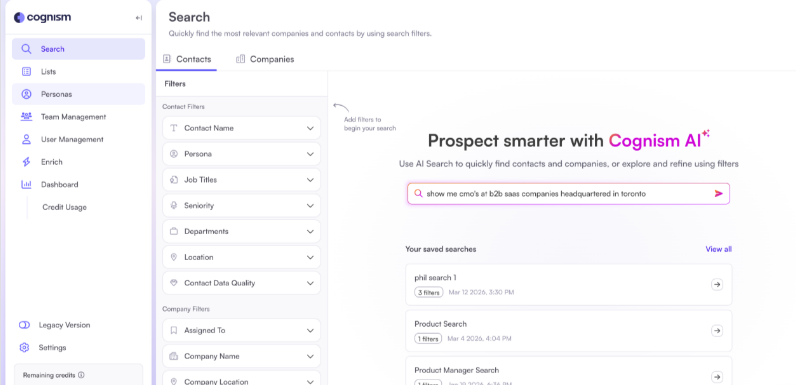Open Enrich in the sidebar

[x=78, y=162]
